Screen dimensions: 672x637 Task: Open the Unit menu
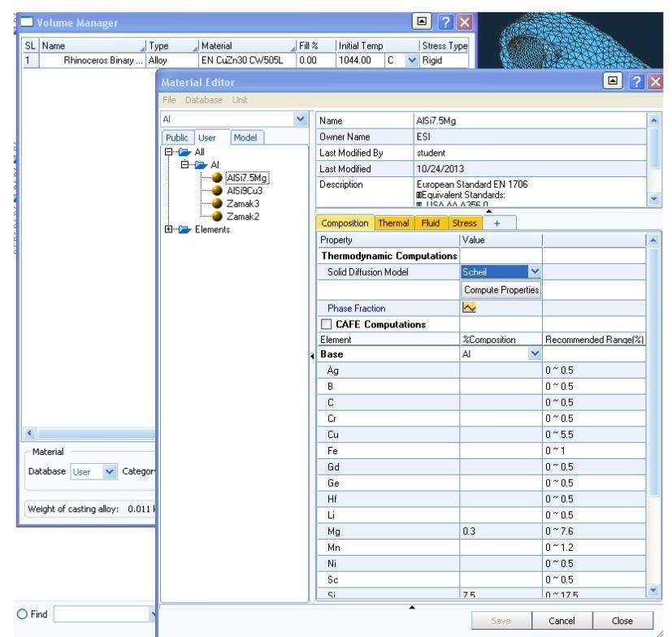pyautogui.click(x=240, y=100)
